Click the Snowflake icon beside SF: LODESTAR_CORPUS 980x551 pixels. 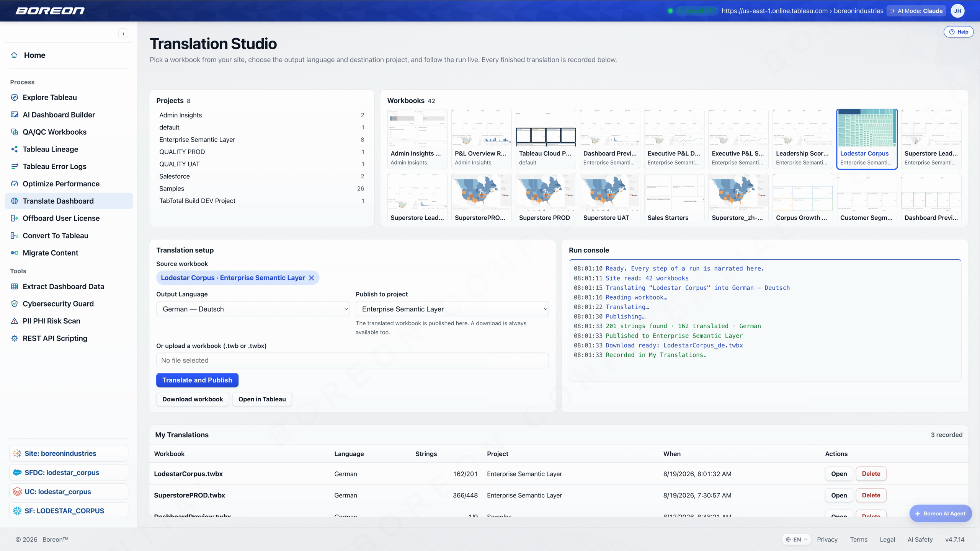(17, 511)
